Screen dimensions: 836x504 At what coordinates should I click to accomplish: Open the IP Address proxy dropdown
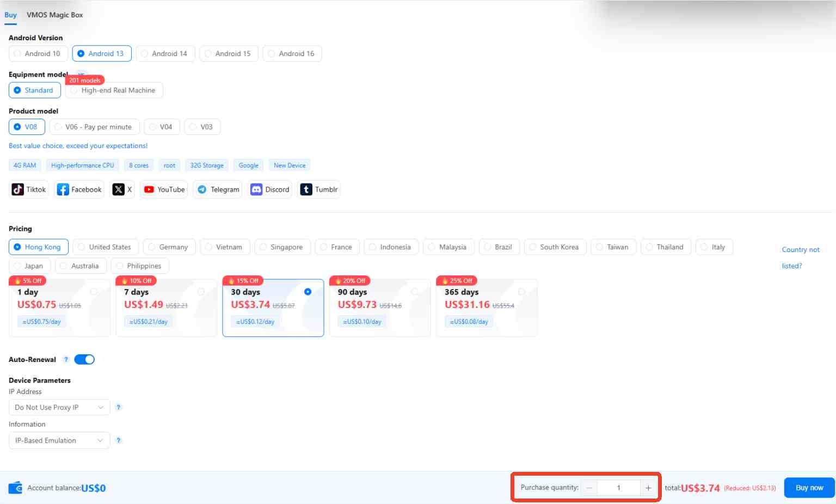[x=59, y=407]
